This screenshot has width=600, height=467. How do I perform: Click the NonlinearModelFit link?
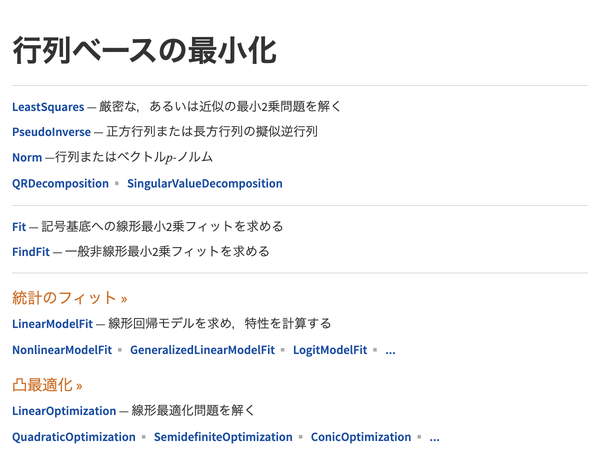62,350
